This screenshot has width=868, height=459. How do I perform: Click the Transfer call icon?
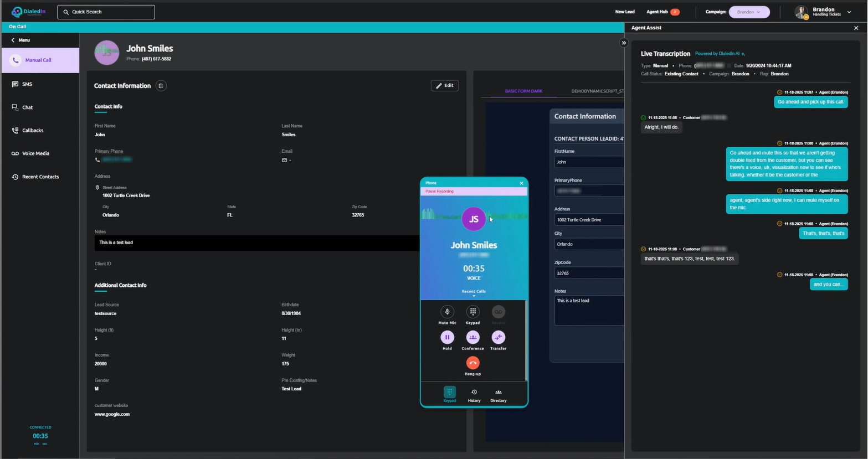(x=498, y=337)
